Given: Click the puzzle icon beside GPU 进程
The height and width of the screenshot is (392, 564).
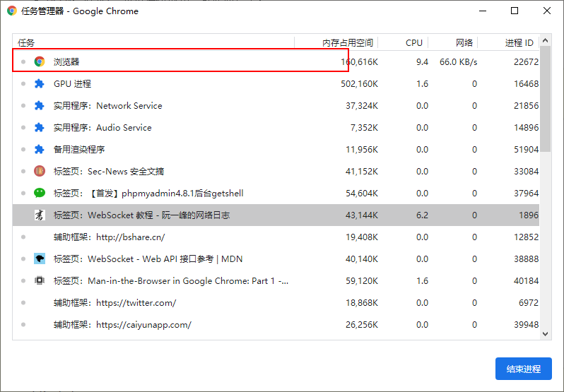Looking at the screenshot, I should pos(39,84).
